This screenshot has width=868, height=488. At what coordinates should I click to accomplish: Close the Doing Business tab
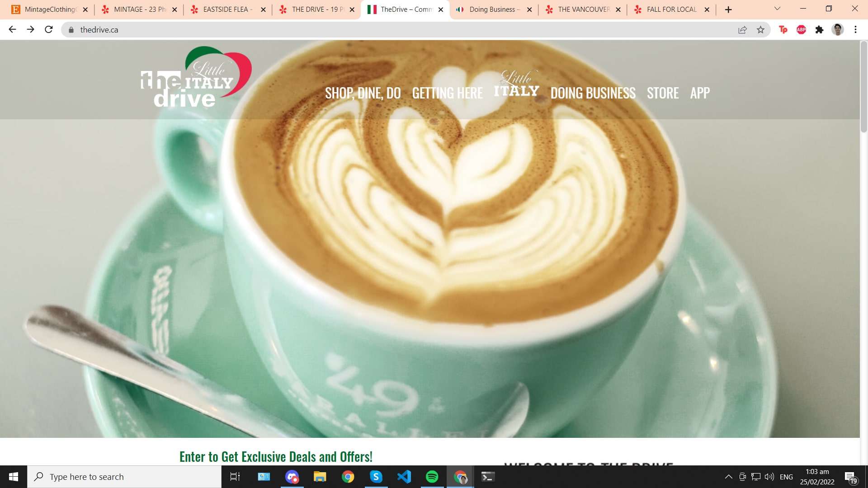tap(529, 9)
